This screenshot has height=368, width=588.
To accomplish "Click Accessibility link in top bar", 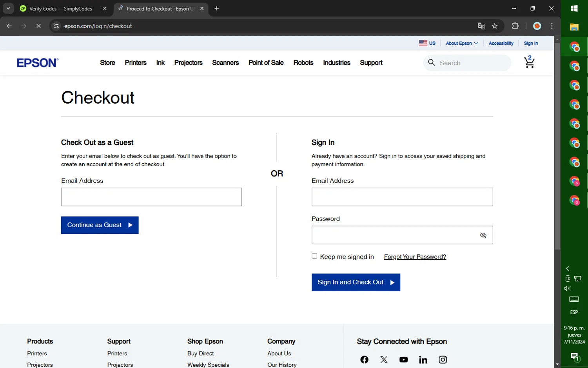I will [501, 43].
